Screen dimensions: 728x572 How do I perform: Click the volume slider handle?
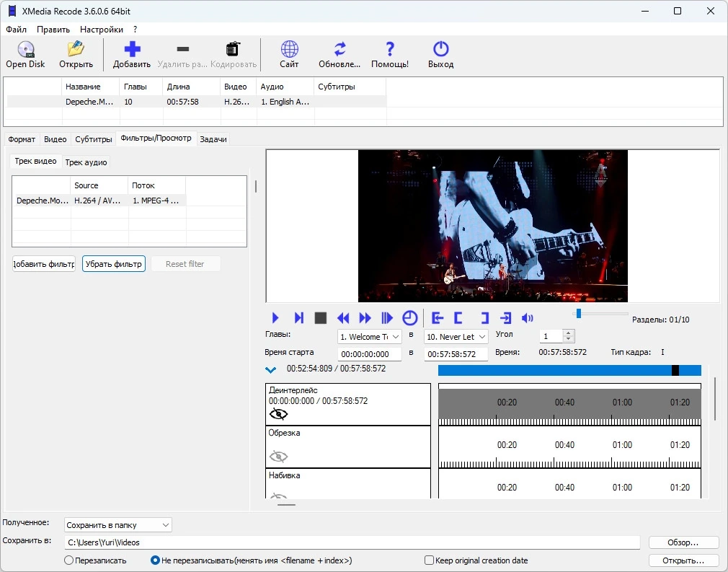[x=579, y=314]
